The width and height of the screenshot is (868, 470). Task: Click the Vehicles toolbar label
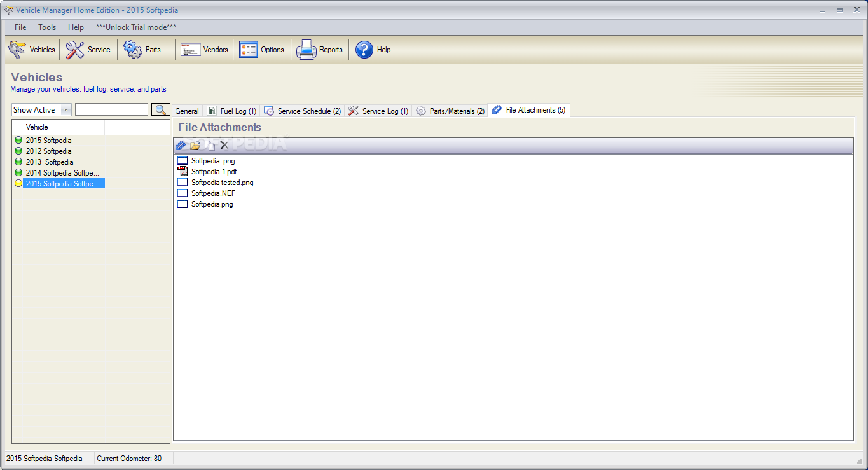click(43, 50)
